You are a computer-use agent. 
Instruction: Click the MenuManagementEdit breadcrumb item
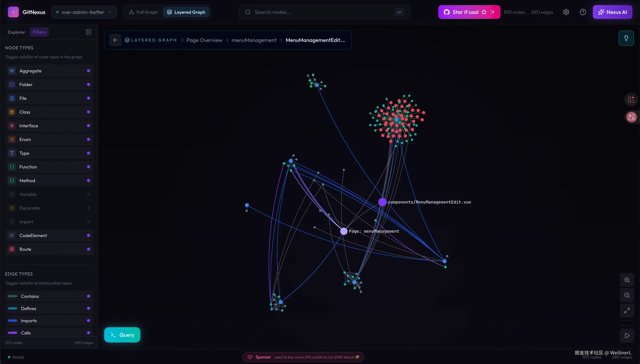(x=315, y=40)
